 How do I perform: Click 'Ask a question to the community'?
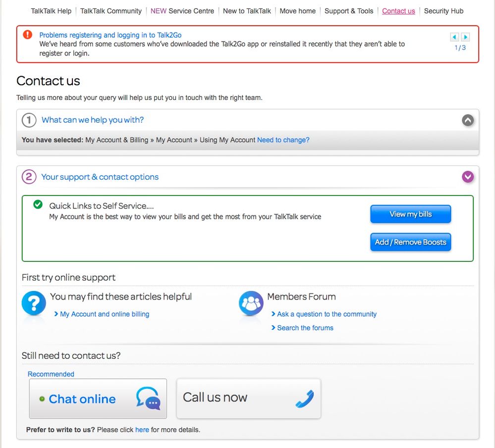[x=327, y=314]
